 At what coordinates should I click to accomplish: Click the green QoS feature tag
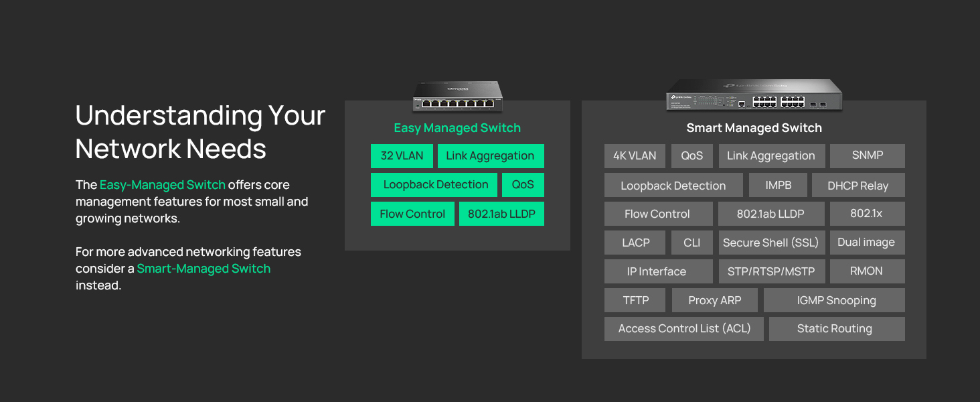point(523,185)
